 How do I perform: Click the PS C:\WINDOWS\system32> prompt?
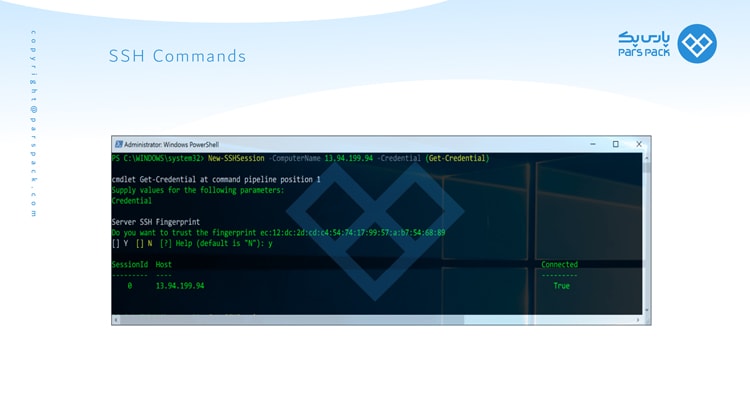click(x=158, y=158)
